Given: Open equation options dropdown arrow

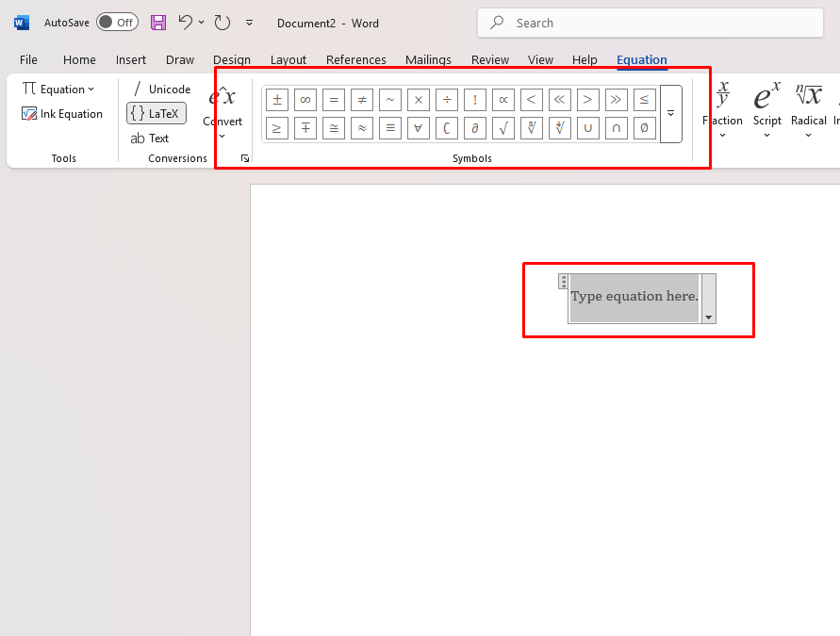Looking at the screenshot, I should click(708, 318).
